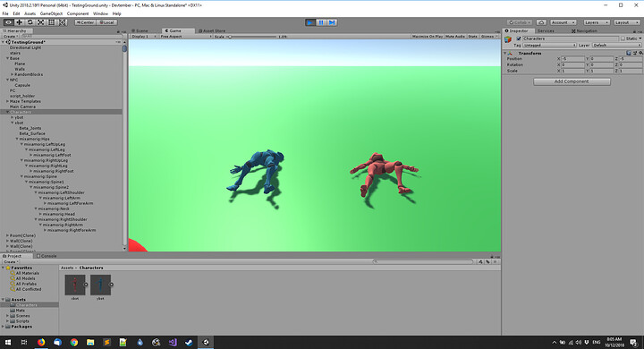Screen dimensions: 644x349
Task: Toggle pivot mode Center button
Action: click(85, 22)
